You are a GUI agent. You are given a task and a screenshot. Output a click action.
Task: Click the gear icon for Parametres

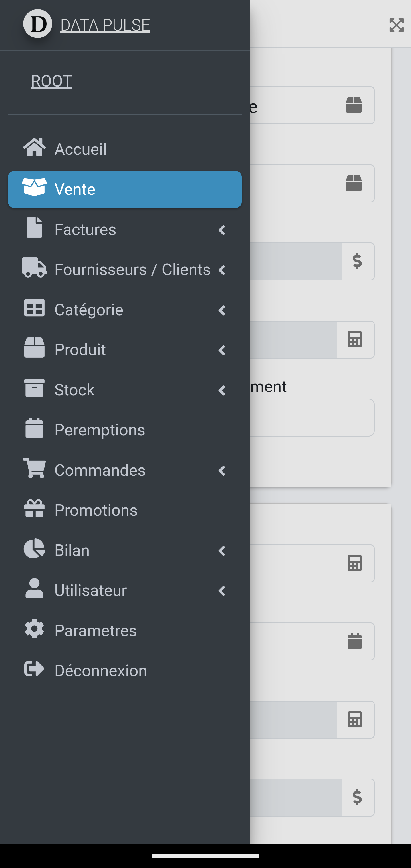[34, 628]
